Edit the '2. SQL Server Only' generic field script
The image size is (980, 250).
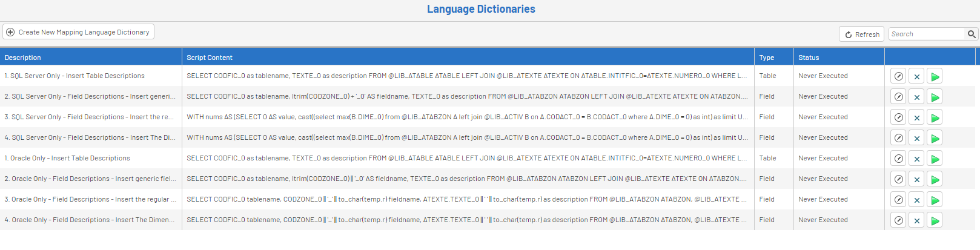[898, 97]
